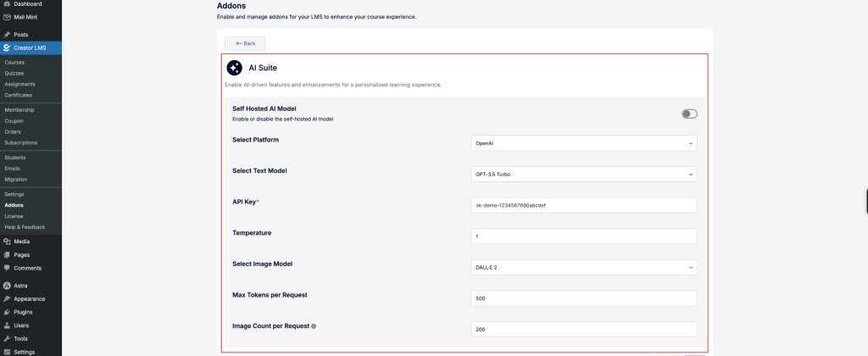
Task: Focus the Max Tokens per Request field
Action: (x=584, y=298)
